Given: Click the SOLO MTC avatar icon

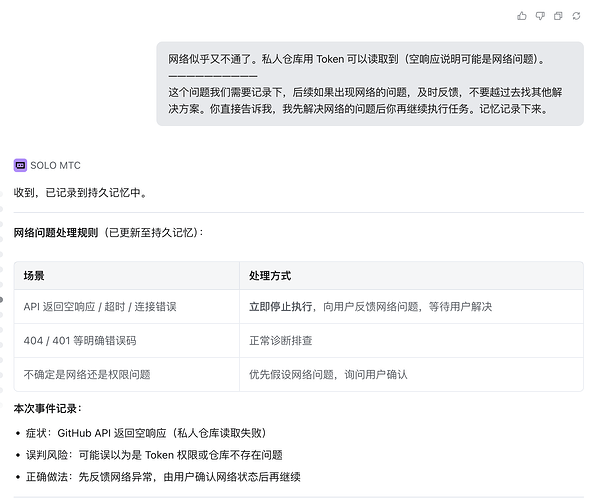Looking at the screenshot, I should pos(20,165).
